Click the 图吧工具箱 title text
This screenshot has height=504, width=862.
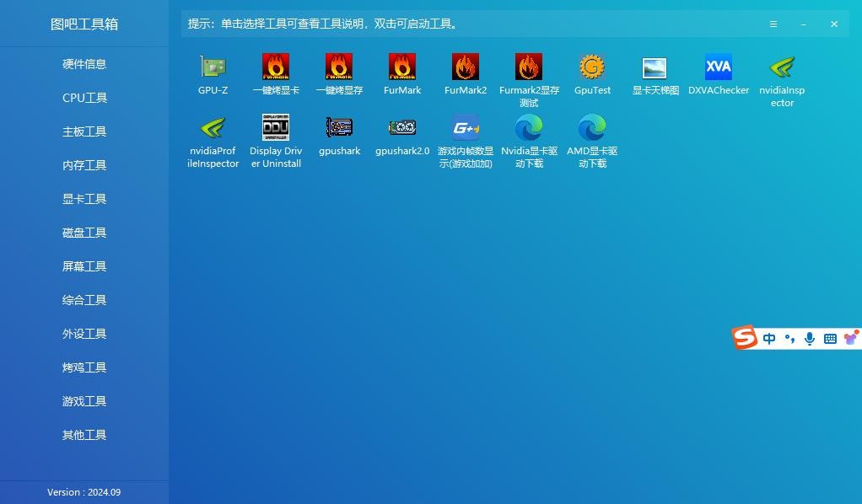(84, 24)
